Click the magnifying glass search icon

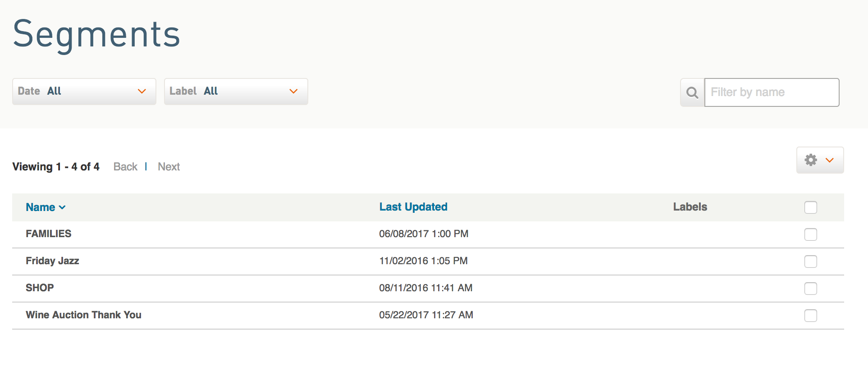[x=692, y=93]
